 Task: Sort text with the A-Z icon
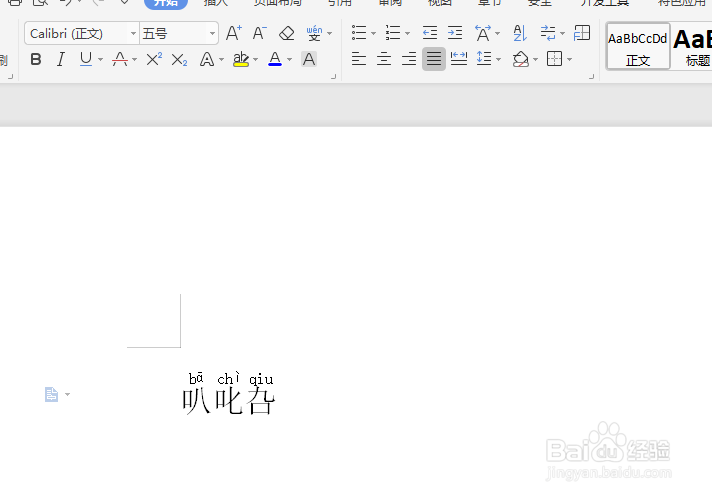519,33
